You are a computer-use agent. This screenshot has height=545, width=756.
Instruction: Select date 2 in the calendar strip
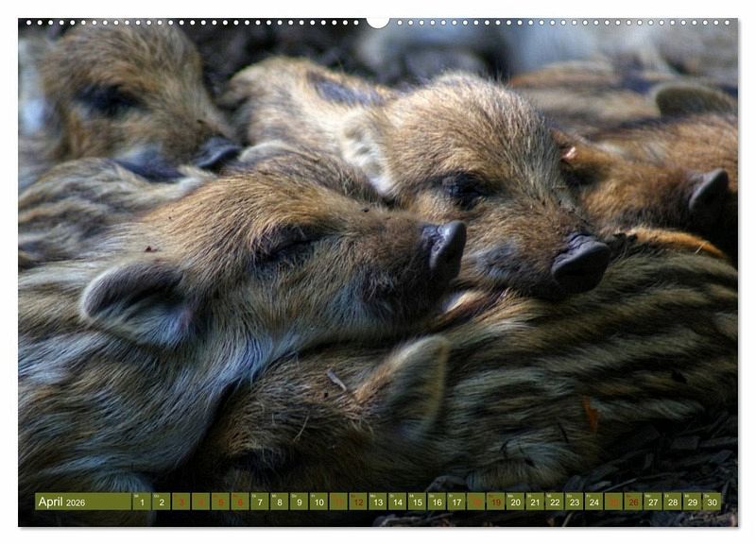162,502
